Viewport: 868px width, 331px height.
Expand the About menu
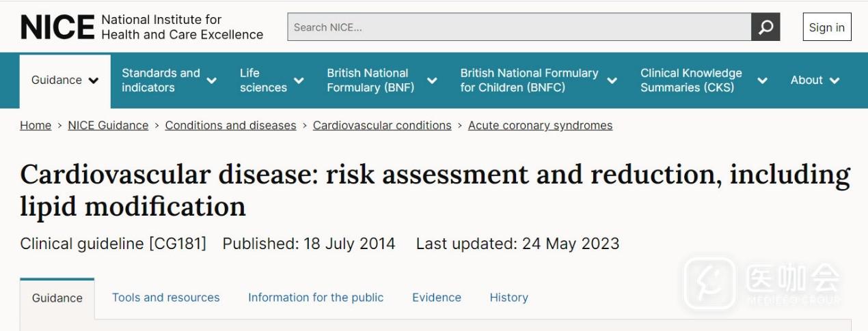[815, 81]
